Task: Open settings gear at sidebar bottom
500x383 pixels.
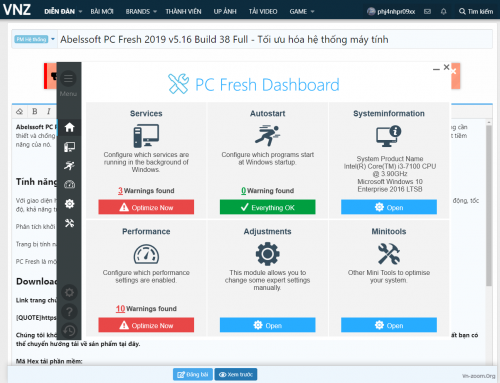Action: point(69,292)
